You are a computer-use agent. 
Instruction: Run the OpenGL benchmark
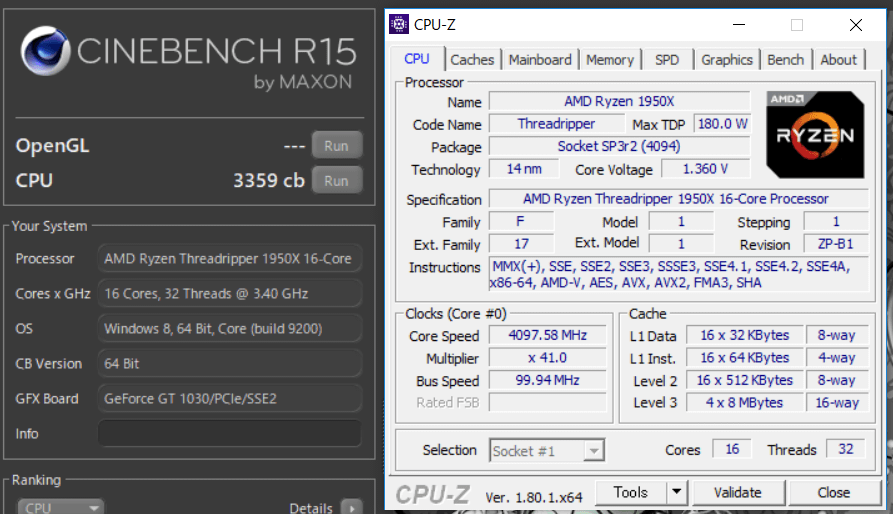tap(336, 146)
